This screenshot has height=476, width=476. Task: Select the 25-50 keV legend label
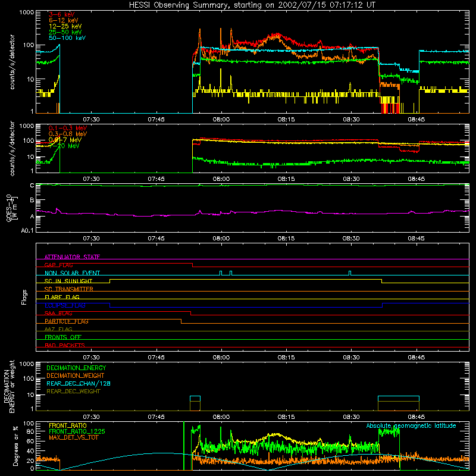pos(65,32)
